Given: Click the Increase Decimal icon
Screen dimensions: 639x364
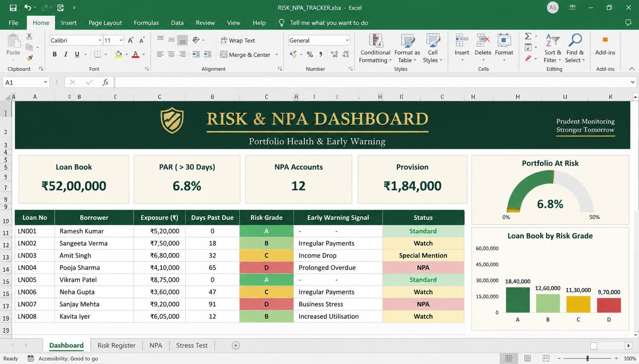Looking at the screenshot, I should [334, 54].
